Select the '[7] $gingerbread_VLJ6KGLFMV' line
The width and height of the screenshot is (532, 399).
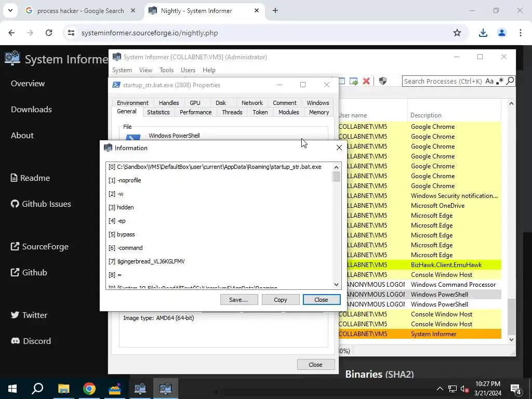coord(147,261)
